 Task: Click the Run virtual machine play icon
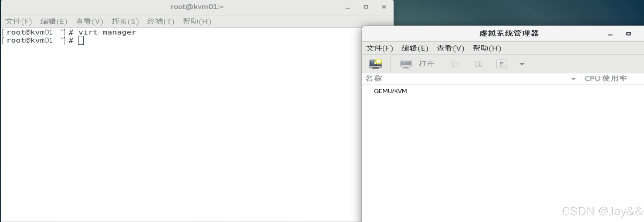[x=455, y=64]
